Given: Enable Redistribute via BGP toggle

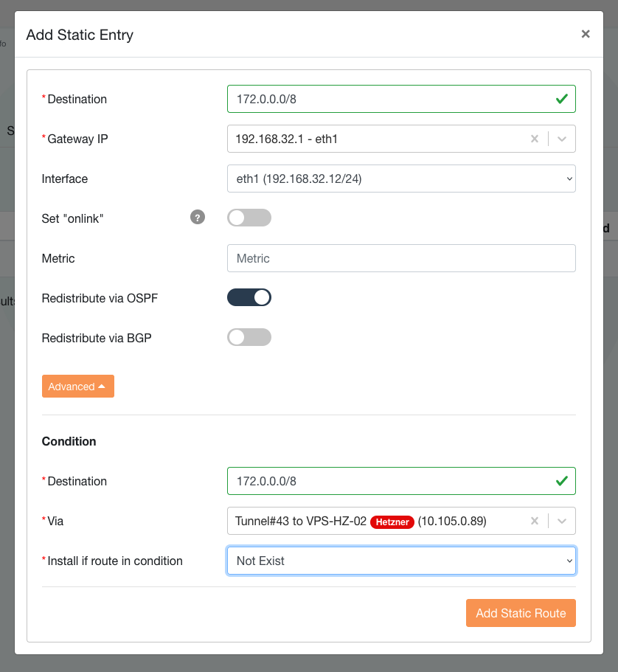Looking at the screenshot, I should click(x=249, y=337).
